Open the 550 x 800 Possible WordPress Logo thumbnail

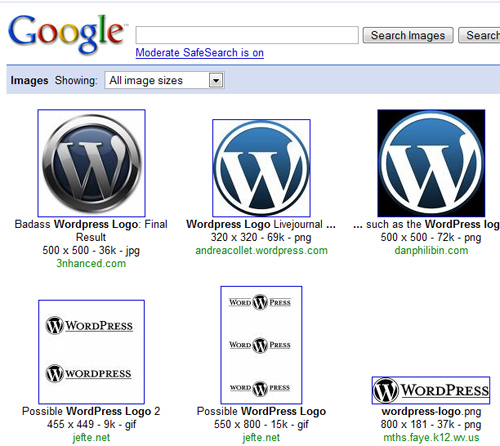(x=261, y=345)
